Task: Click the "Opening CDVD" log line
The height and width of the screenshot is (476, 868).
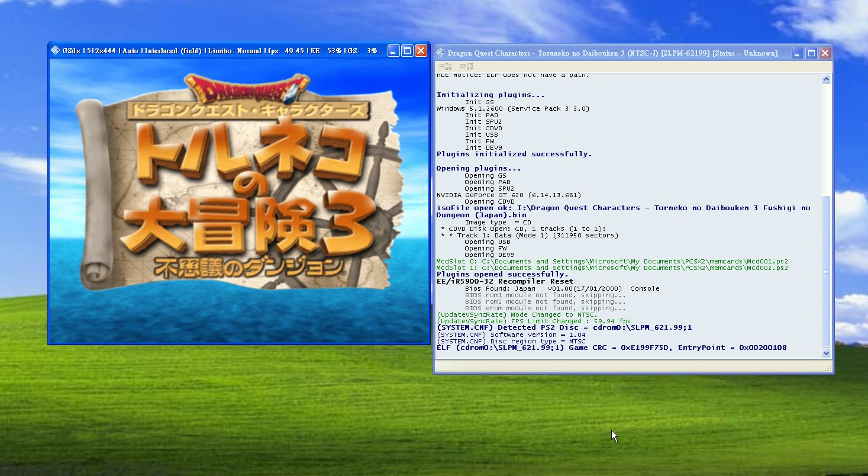Action: click(x=491, y=202)
